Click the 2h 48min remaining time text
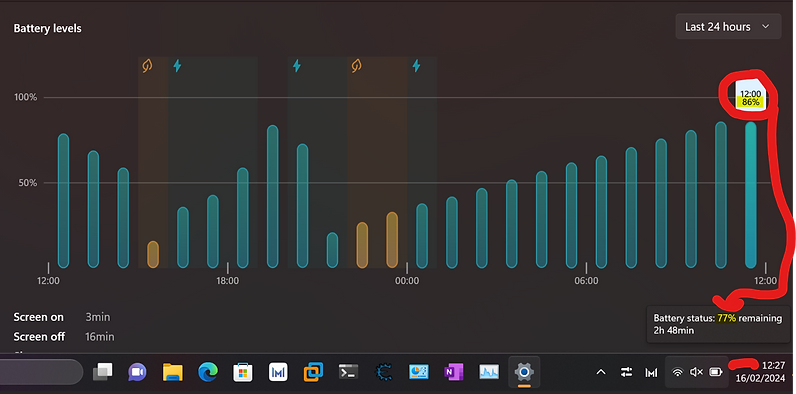This screenshot has height=394, width=796. pos(673,331)
